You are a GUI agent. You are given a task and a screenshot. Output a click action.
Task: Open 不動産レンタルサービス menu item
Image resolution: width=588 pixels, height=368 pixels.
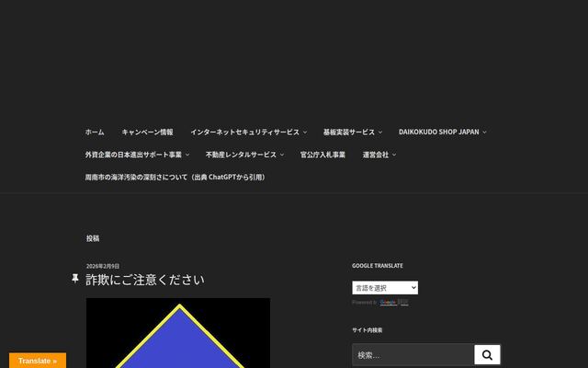tap(241, 155)
